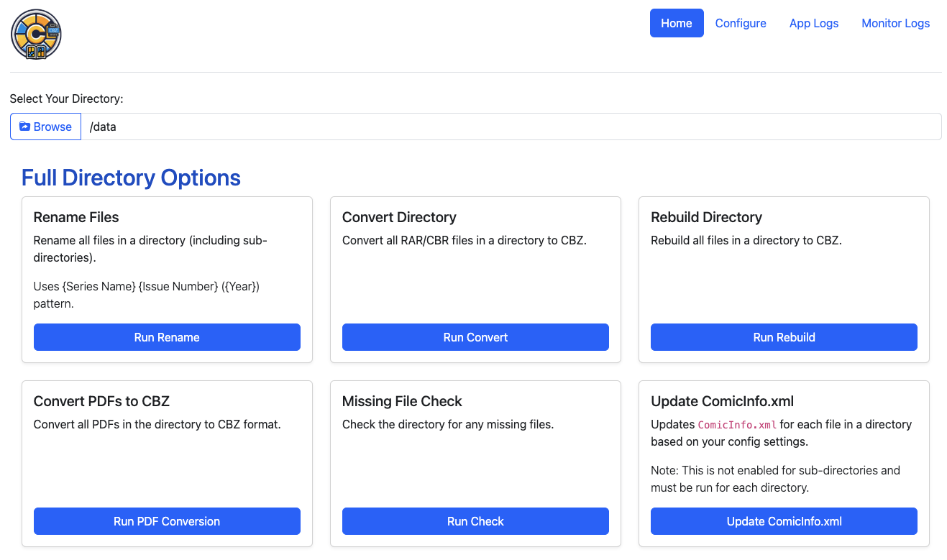
Task: Click the Missing File Check card title
Action: pos(402,401)
